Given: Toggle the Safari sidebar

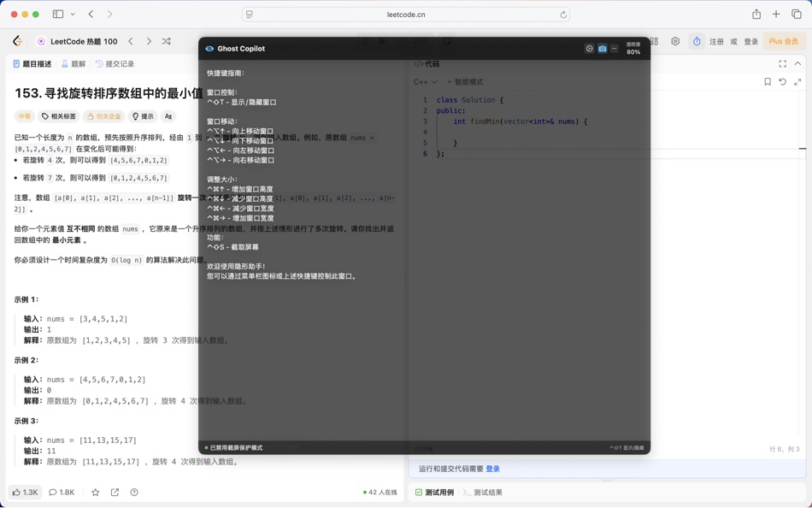Looking at the screenshot, I should coord(58,14).
